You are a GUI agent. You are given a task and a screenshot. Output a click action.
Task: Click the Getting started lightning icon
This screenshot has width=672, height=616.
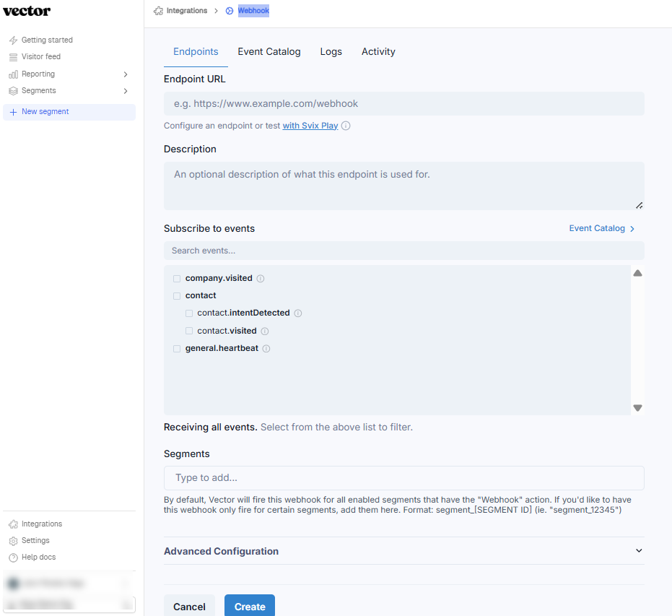pos(13,40)
